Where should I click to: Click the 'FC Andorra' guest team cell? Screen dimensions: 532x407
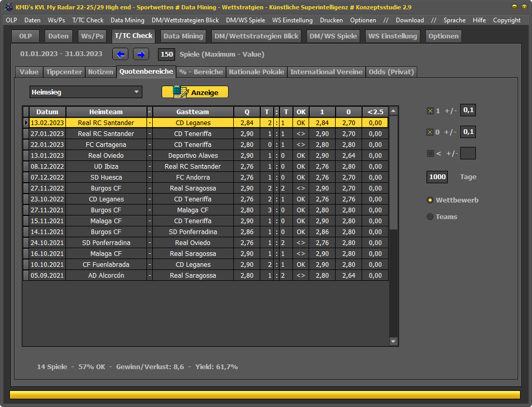point(193,178)
